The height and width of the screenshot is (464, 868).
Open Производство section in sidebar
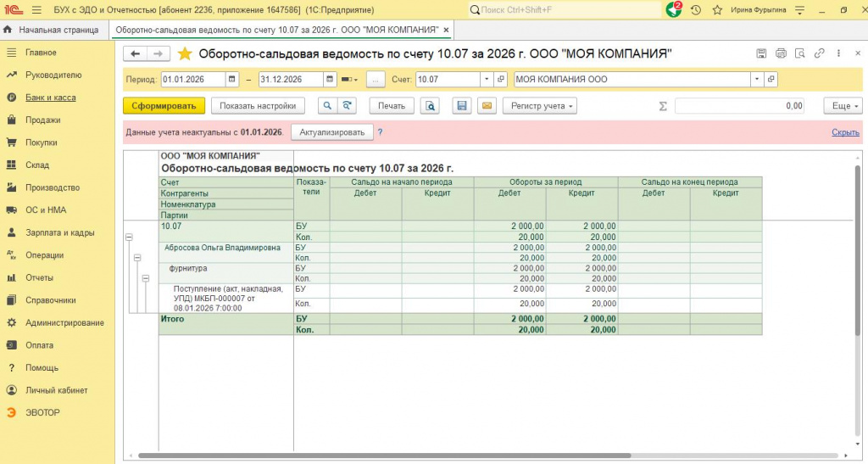53,187
